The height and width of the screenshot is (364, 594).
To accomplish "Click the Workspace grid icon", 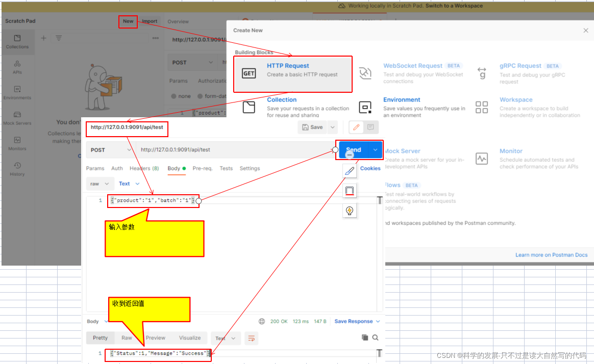I will point(482,107).
